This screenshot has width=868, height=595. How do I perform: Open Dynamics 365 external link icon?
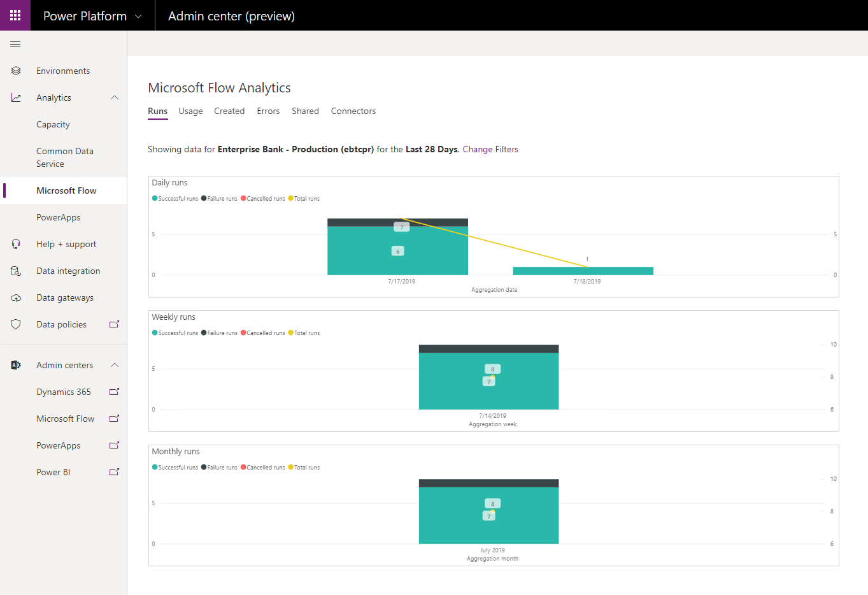pos(115,392)
